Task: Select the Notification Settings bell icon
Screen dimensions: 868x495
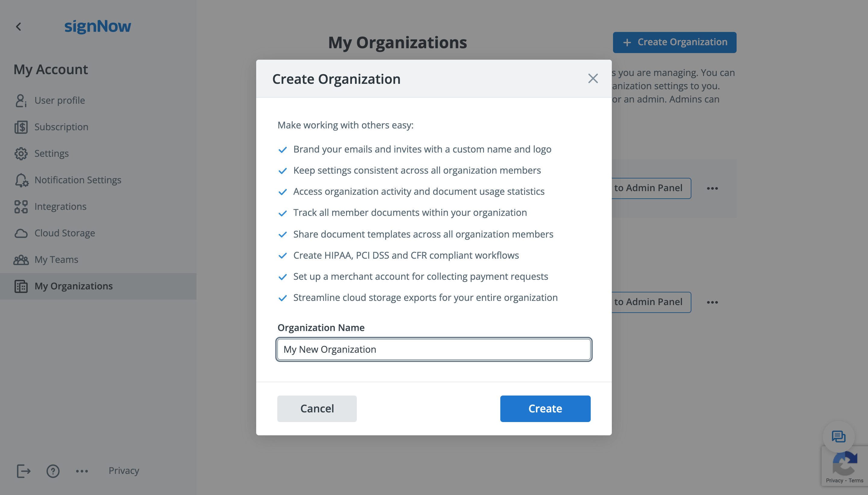Action: coord(21,180)
